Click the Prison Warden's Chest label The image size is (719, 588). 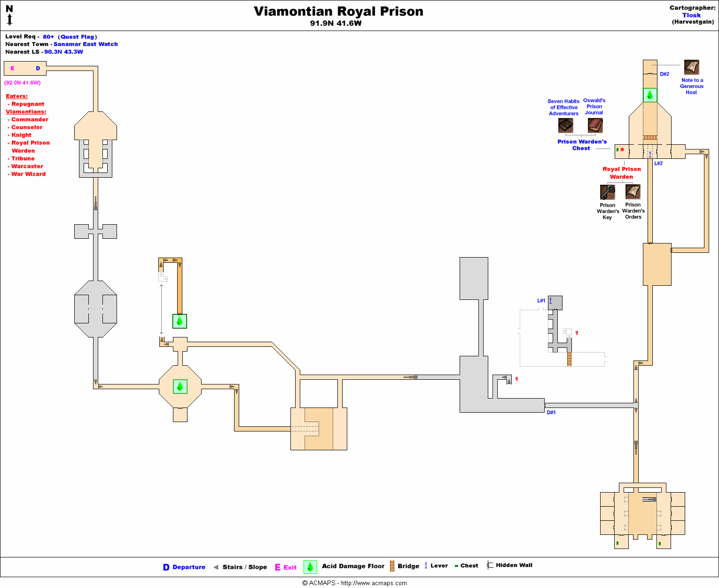[582, 145]
